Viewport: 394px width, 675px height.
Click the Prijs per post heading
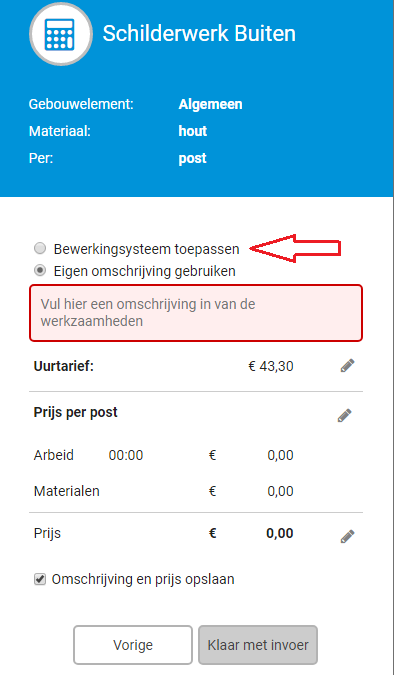point(76,412)
